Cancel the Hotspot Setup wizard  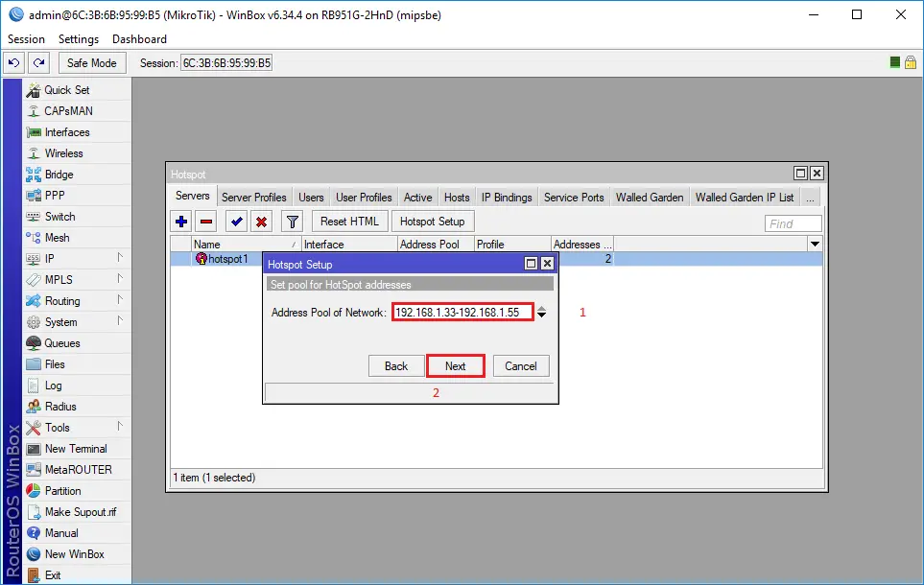click(x=521, y=365)
